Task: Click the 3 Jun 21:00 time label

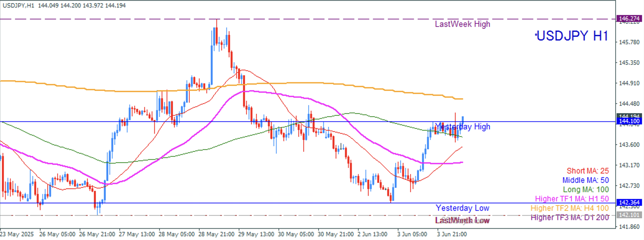Action: coord(452,234)
